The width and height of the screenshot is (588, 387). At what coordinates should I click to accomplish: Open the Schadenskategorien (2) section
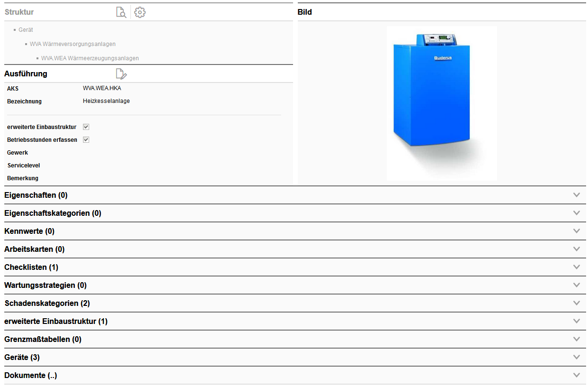tap(47, 304)
